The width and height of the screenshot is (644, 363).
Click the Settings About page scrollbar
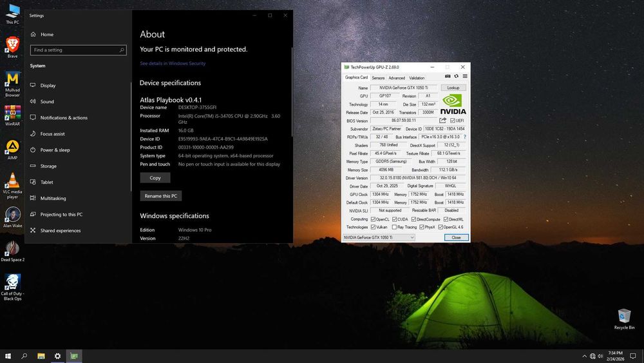click(292, 92)
